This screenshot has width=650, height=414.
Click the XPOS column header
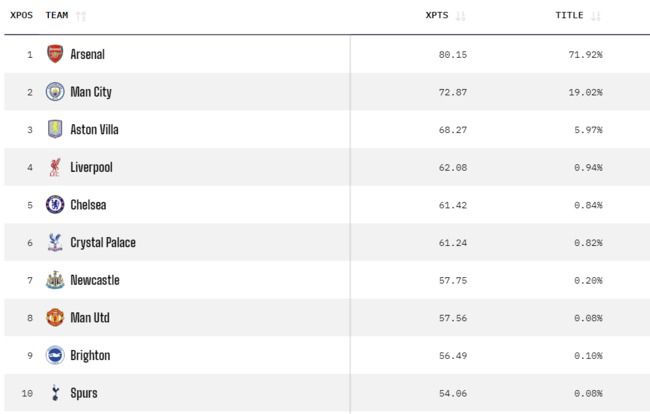(x=22, y=16)
